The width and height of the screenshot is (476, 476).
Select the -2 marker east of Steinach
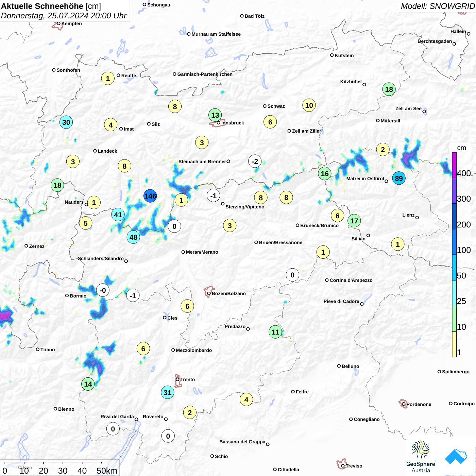(x=255, y=161)
